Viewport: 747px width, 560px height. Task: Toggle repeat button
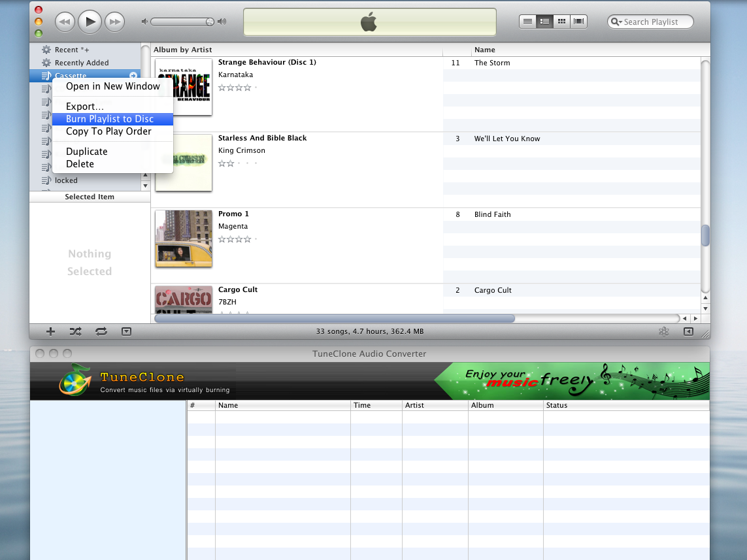tap(101, 331)
